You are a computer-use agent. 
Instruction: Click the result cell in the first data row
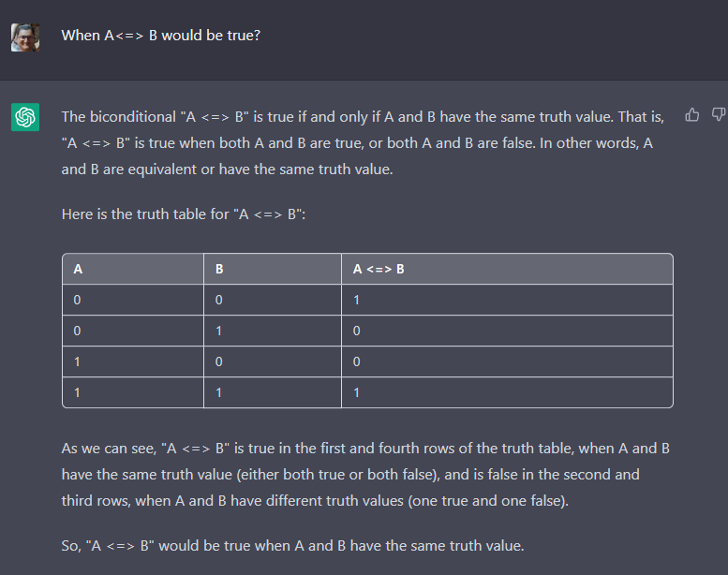click(507, 300)
